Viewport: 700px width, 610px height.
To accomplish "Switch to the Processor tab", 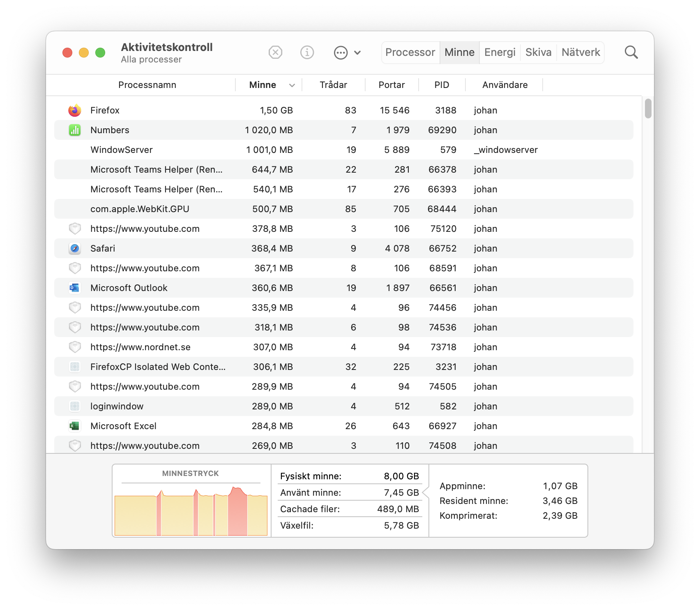I will [x=410, y=53].
